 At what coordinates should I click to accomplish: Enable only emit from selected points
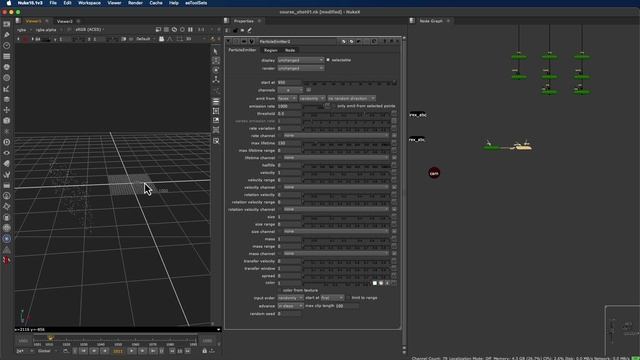334,106
